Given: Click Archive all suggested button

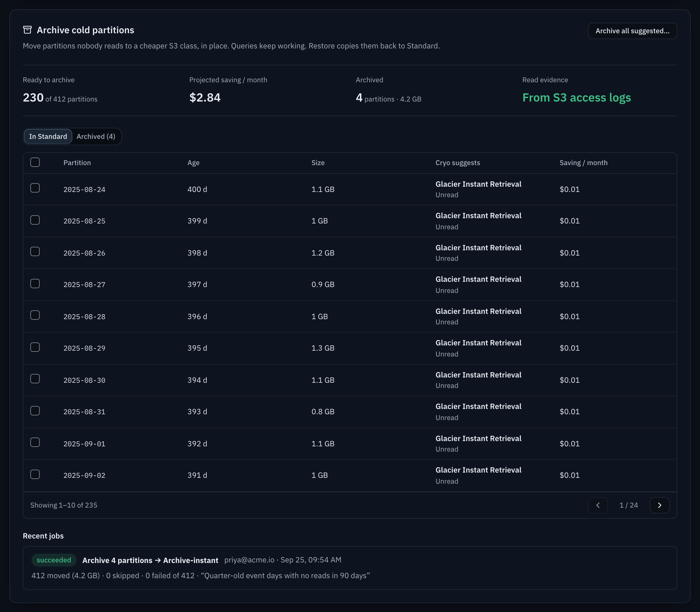Looking at the screenshot, I should point(632,31).
